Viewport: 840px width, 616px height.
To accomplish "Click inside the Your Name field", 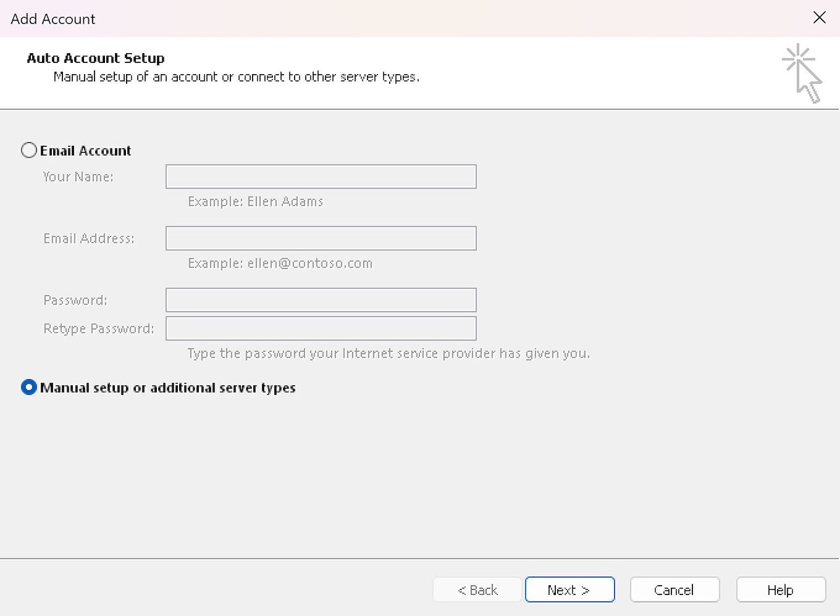I will [320, 176].
